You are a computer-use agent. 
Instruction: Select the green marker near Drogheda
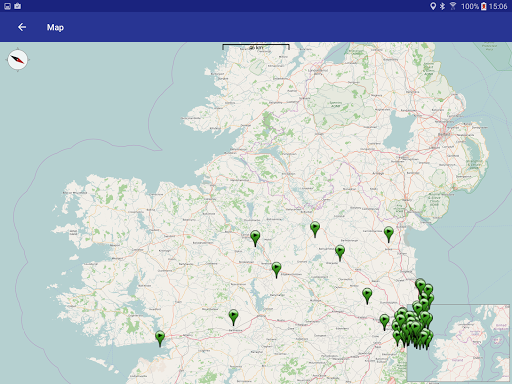coord(389,234)
